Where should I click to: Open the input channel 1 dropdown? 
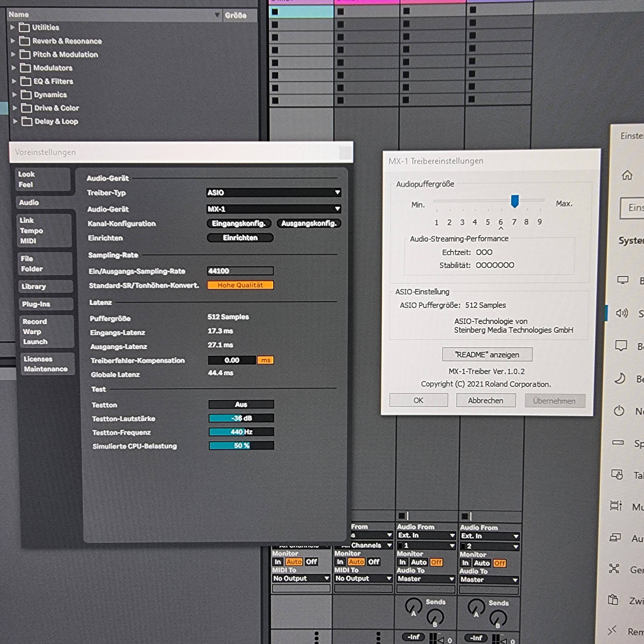tap(426, 545)
